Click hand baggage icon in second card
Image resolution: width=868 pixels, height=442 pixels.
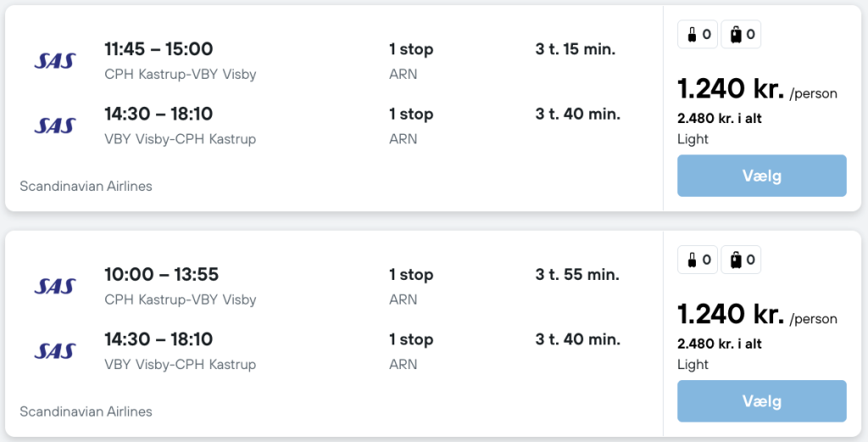[698, 260]
